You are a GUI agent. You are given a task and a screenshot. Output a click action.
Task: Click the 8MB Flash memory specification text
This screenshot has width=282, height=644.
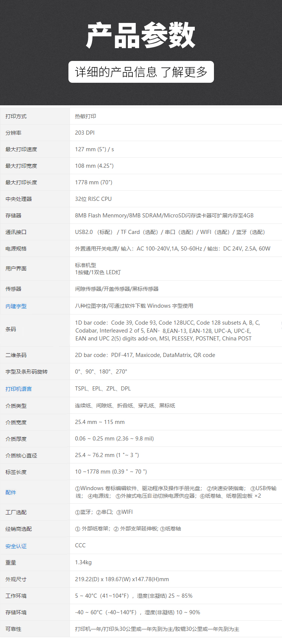click(x=164, y=216)
